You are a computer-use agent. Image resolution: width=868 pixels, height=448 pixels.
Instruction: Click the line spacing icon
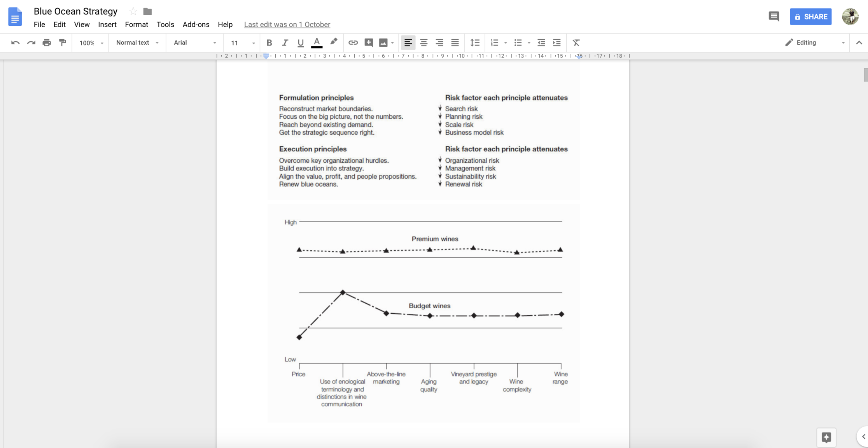pos(475,43)
